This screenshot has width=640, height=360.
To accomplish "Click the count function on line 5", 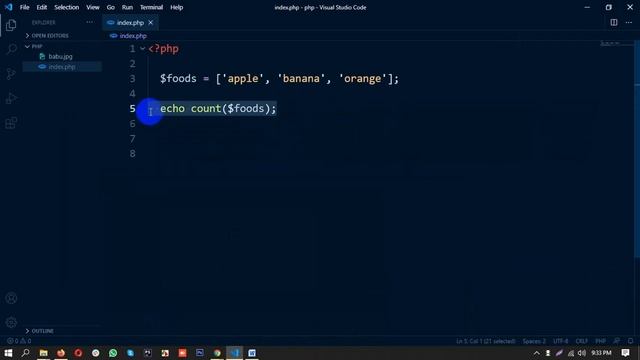I will tap(206, 109).
